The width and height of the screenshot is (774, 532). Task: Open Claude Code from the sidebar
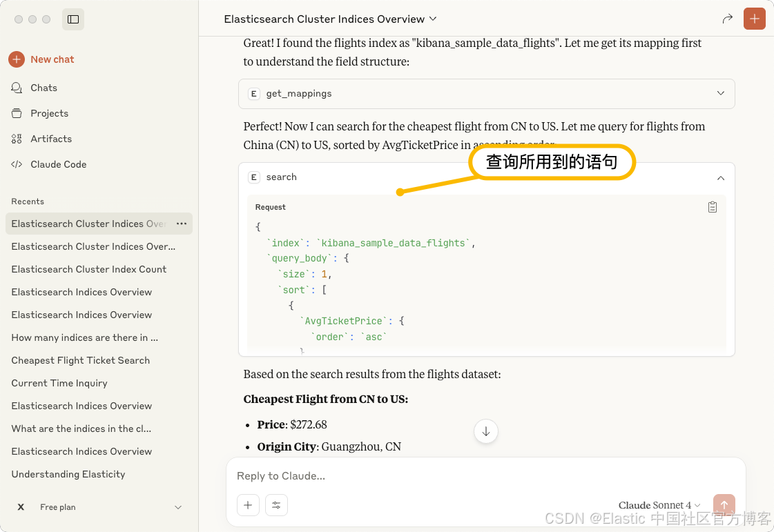click(58, 164)
